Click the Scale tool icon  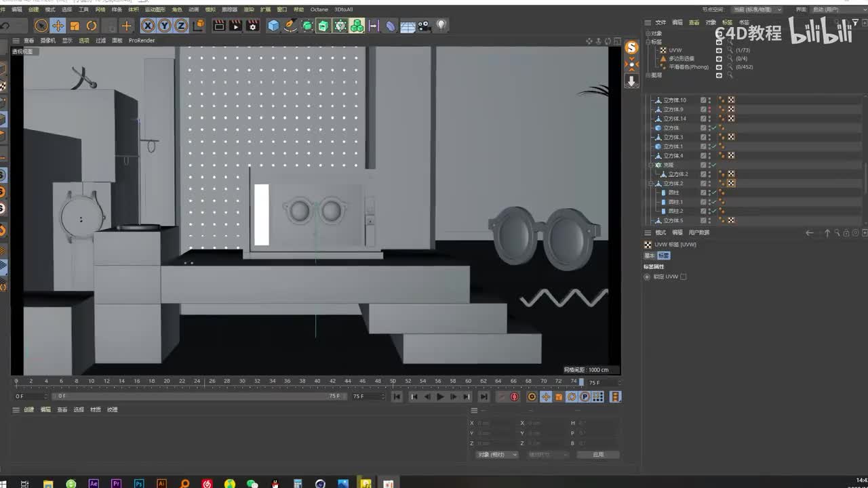(75, 26)
